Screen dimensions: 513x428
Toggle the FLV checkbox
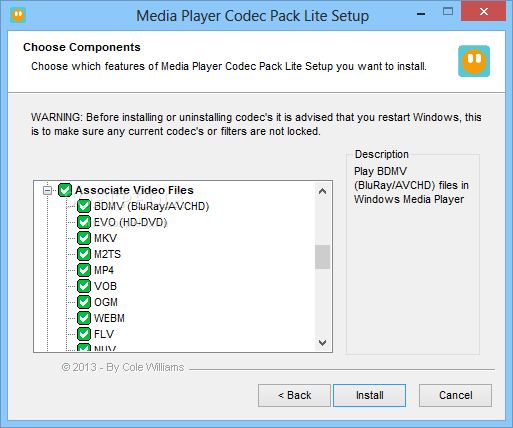point(84,334)
